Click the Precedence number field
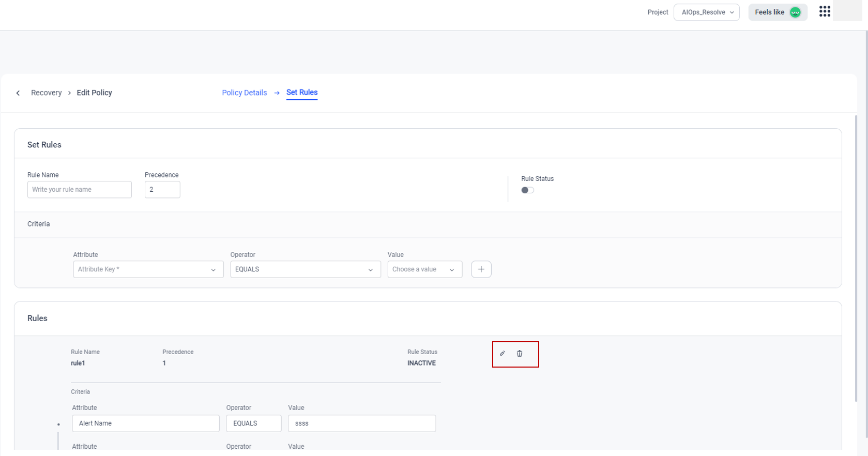 tap(162, 190)
